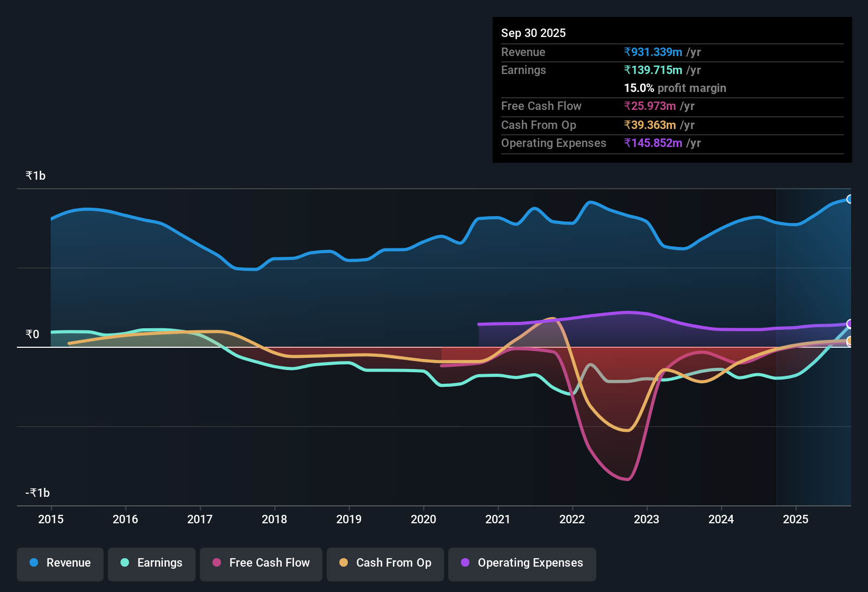Screen dimensions: 868x592
Task: Select the ₹0 axis label
Action: click(x=33, y=334)
